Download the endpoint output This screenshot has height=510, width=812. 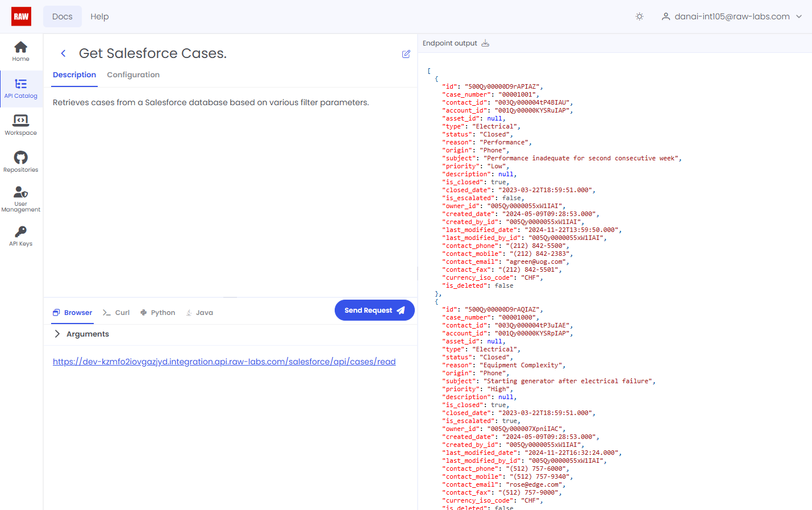point(485,43)
